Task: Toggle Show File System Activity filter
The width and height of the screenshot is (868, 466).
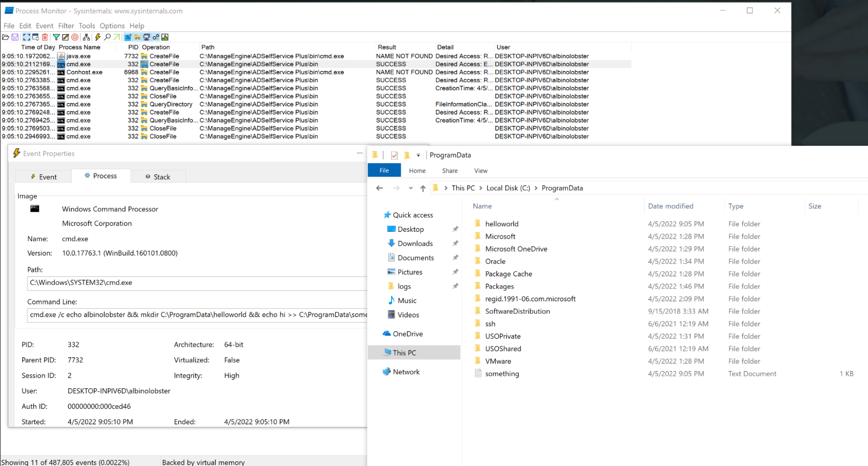Action: click(x=137, y=37)
